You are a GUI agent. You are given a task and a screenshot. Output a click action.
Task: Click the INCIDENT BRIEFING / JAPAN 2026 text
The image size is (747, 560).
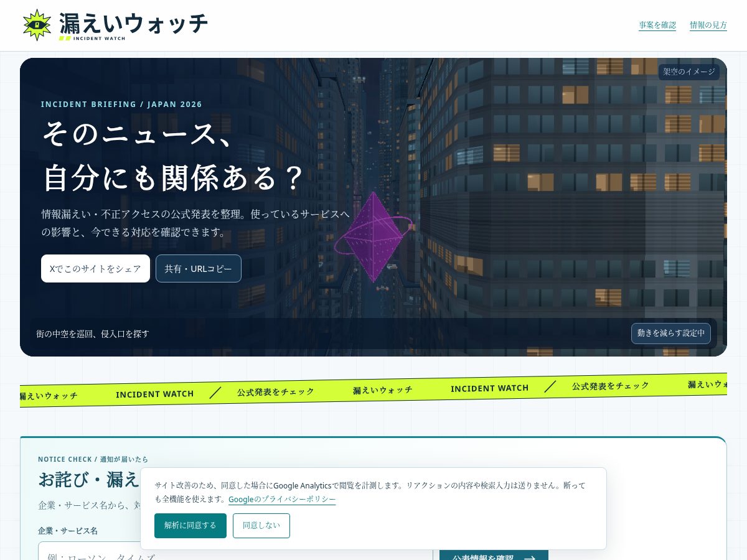click(121, 105)
